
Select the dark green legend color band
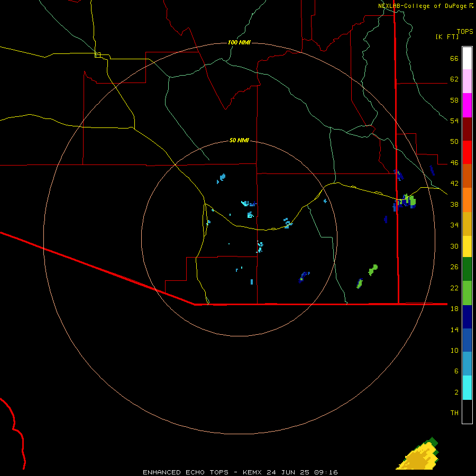point(467,269)
